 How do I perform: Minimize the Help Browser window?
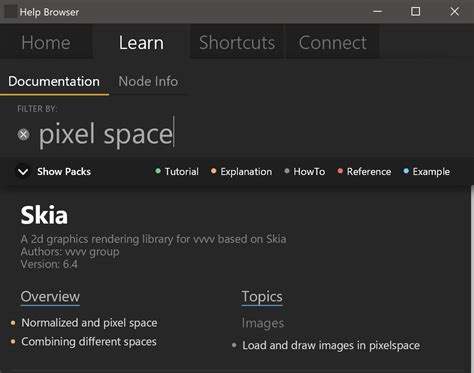(377, 12)
